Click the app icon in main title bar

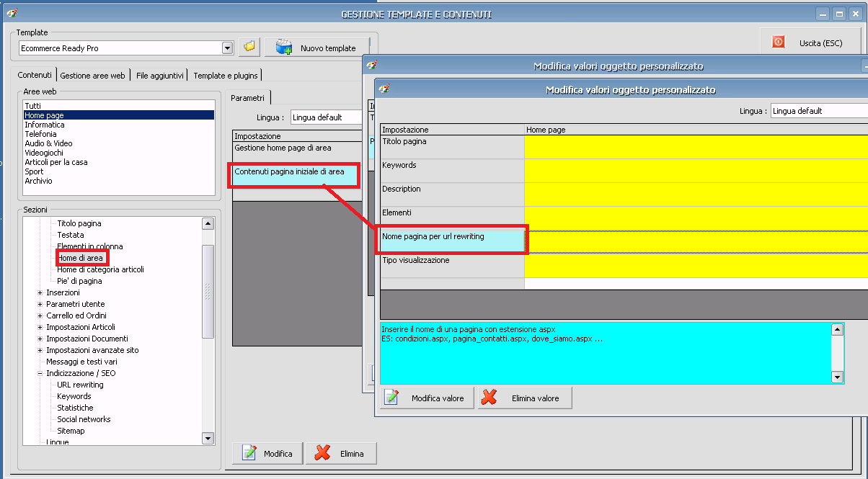[11, 13]
